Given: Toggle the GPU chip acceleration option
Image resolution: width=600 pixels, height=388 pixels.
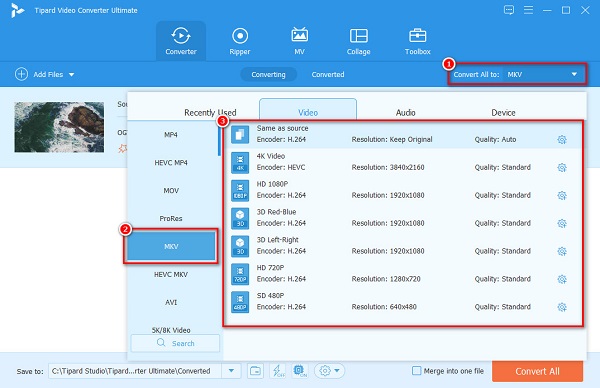Looking at the screenshot, I should 300,371.
